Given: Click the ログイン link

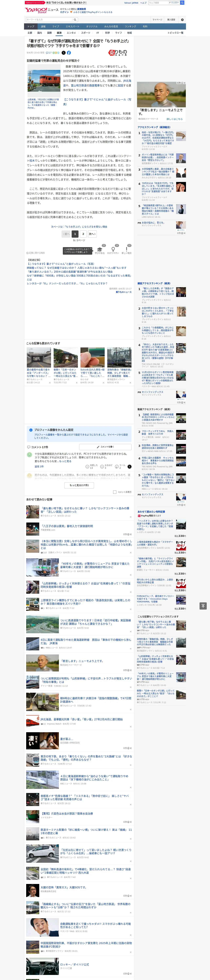Looking at the screenshot, I should (64, 12).
